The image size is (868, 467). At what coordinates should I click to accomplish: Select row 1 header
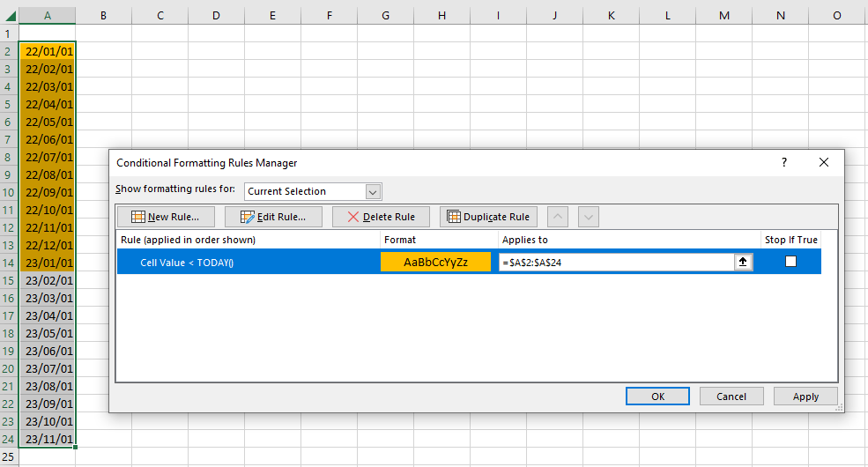[x=9, y=33]
